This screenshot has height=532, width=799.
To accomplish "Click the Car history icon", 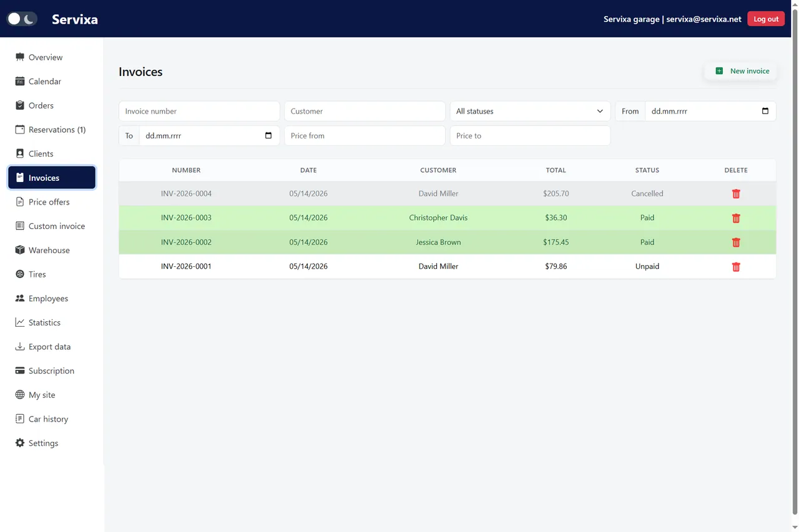I will pyautogui.click(x=20, y=419).
